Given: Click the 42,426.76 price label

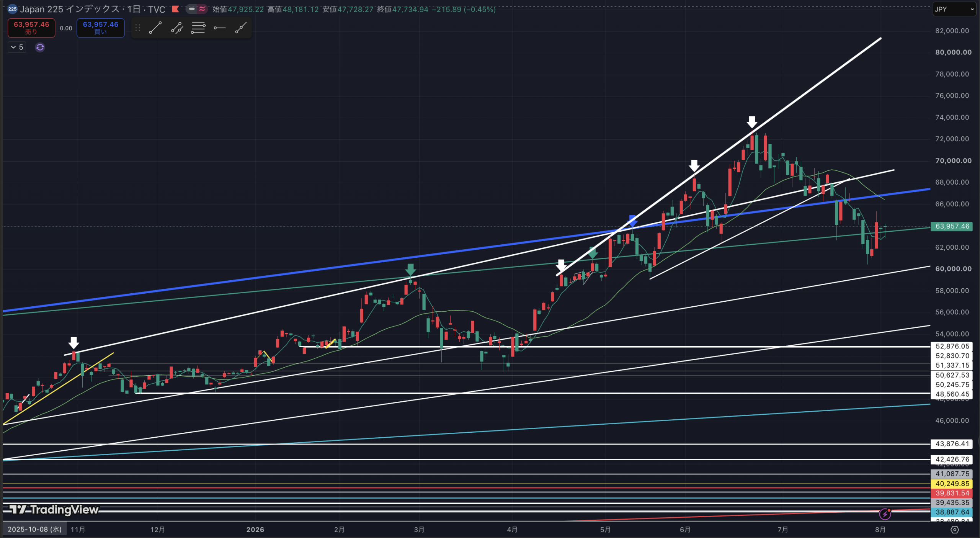Looking at the screenshot, I should click(x=952, y=460).
